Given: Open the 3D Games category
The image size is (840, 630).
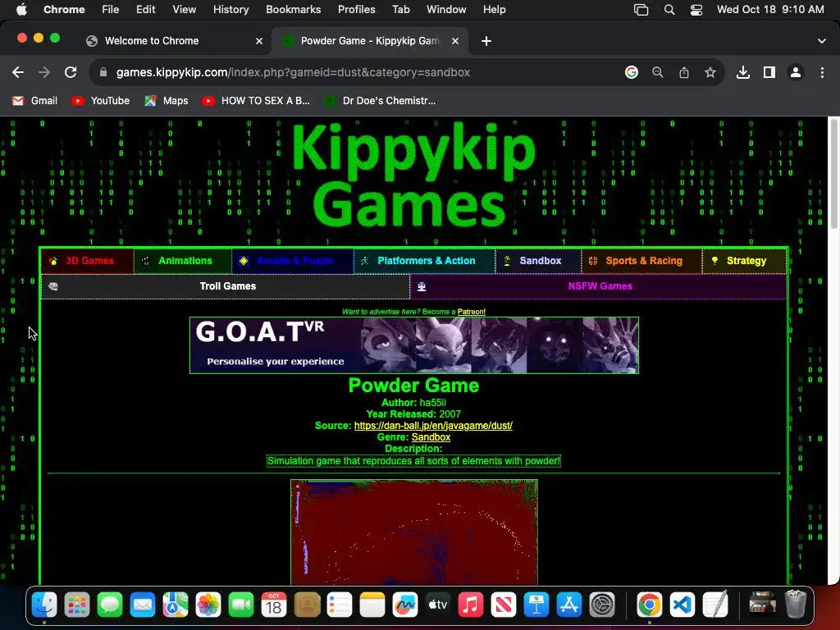Looking at the screenshot, I should (87, 261).
